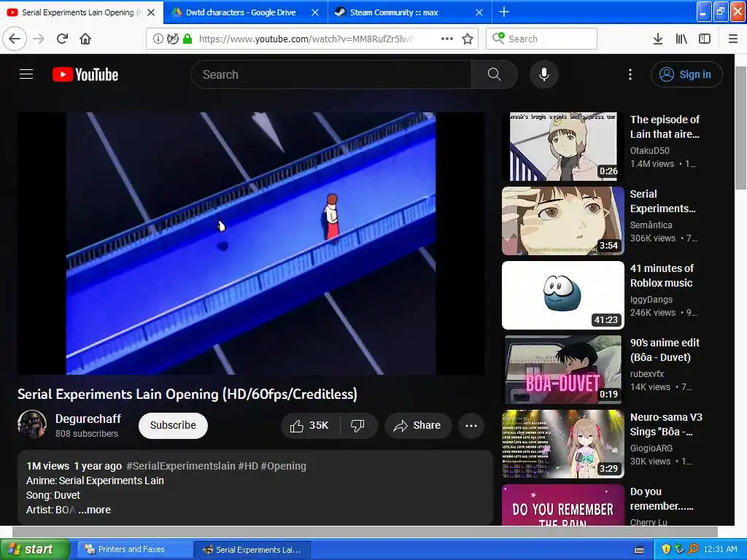
Task: Open a new browser tab
Action: point(504,12)
